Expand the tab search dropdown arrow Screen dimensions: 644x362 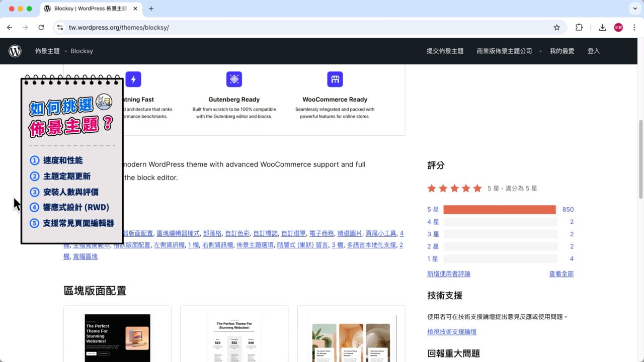634,9
